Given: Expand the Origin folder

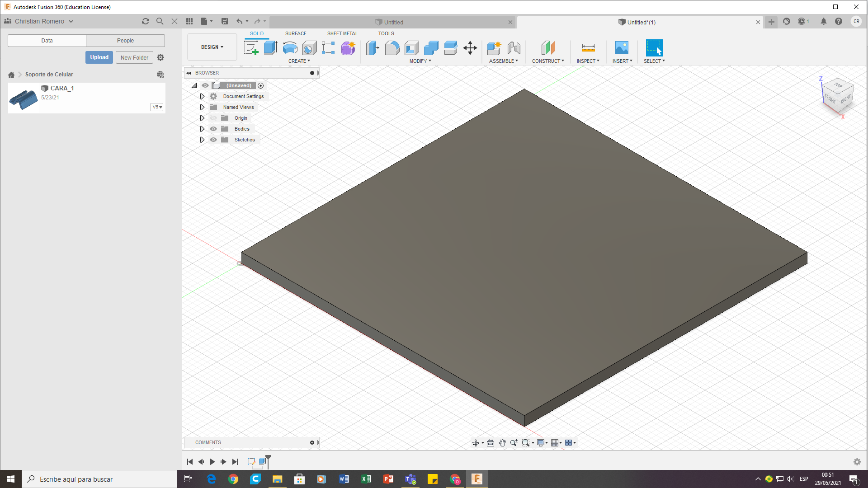Looking at the screenshot, I should point(202,118).
